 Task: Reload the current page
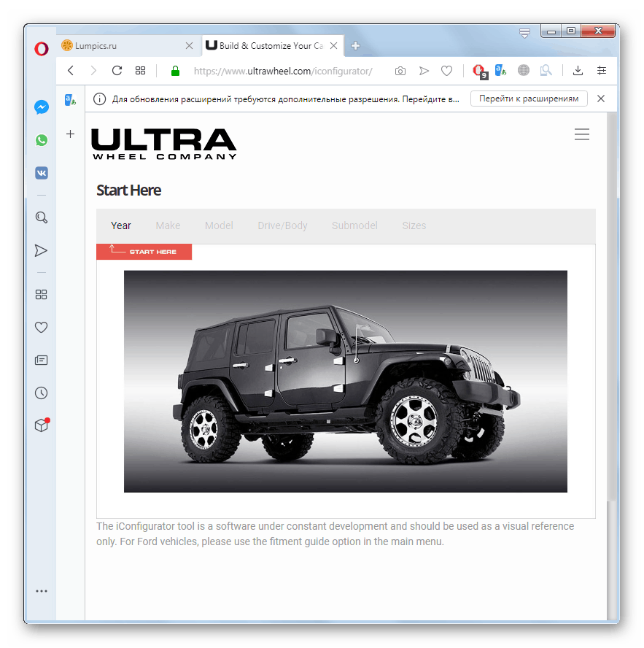click(x=117, y=71)
